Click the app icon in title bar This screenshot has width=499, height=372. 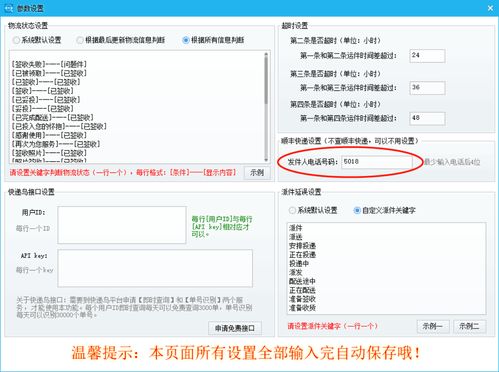8,8
